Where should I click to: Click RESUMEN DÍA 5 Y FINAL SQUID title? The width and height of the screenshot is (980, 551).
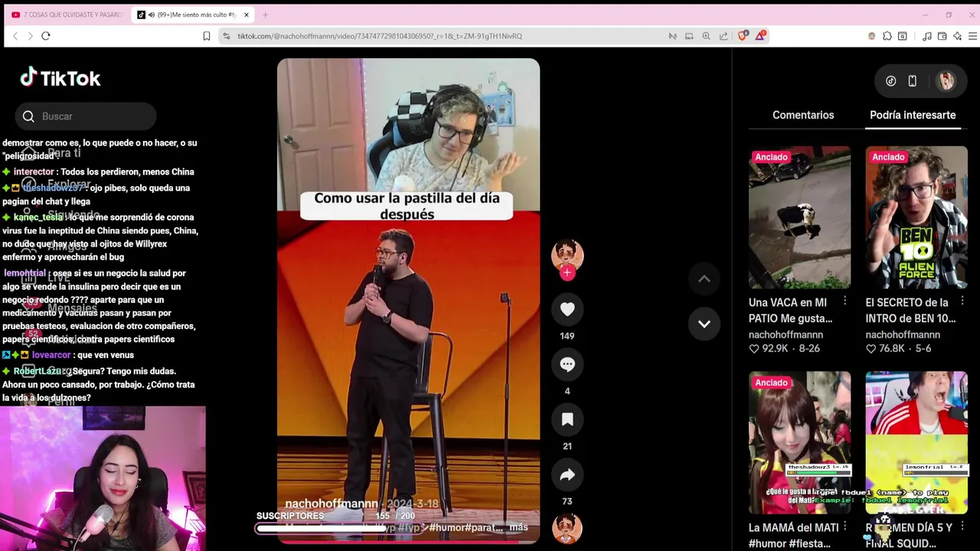909,535
